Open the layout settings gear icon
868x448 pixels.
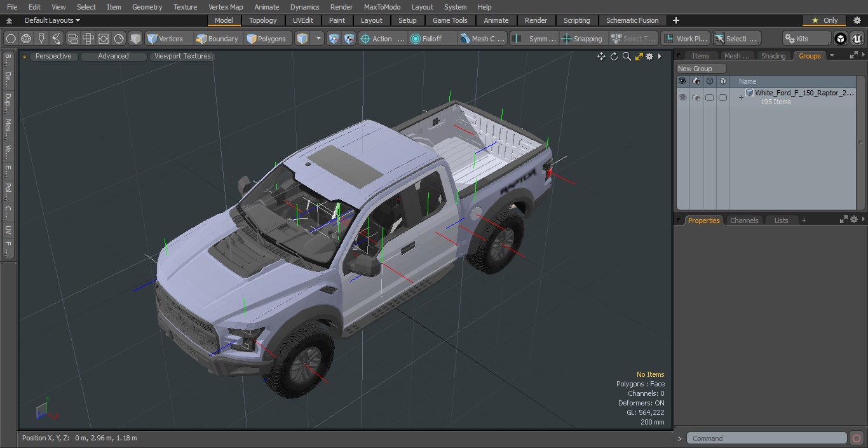(857, 20)
